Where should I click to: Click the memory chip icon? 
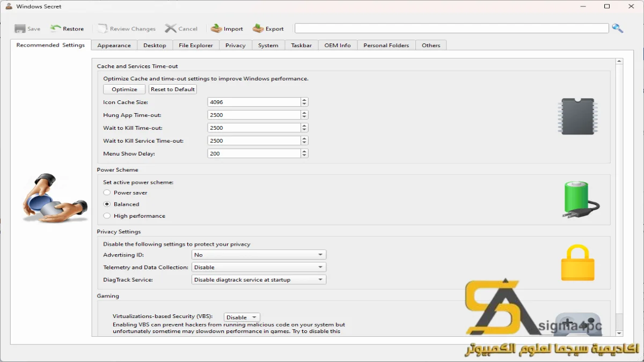(577, 116)
